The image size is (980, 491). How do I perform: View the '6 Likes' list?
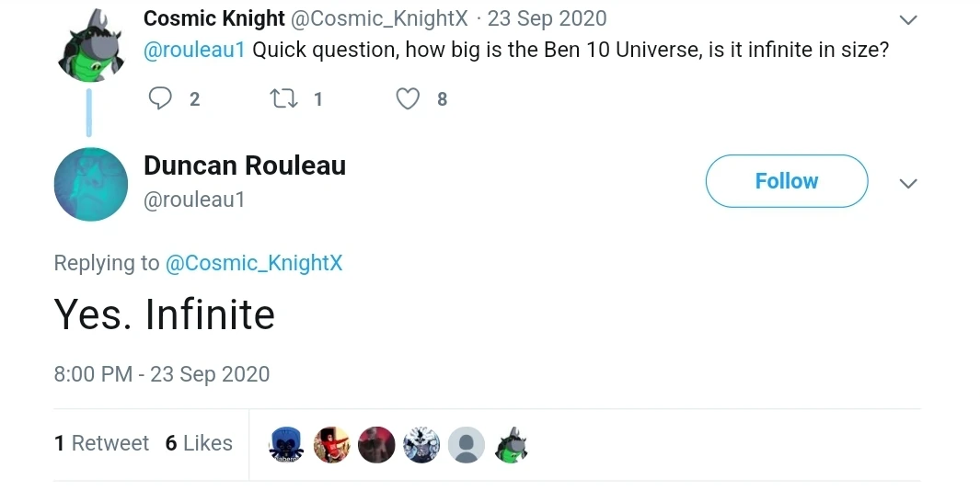[199, 443]
